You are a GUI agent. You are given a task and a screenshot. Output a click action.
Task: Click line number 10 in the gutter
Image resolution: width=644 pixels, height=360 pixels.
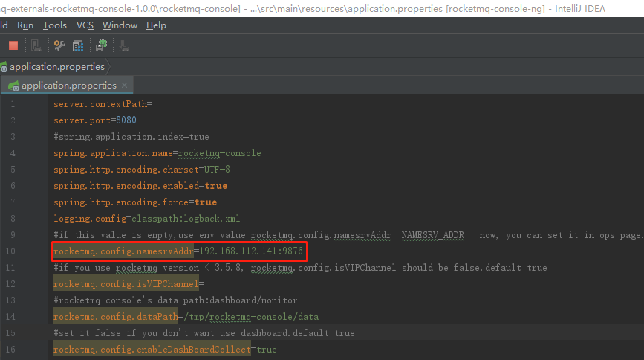[10, 251]
